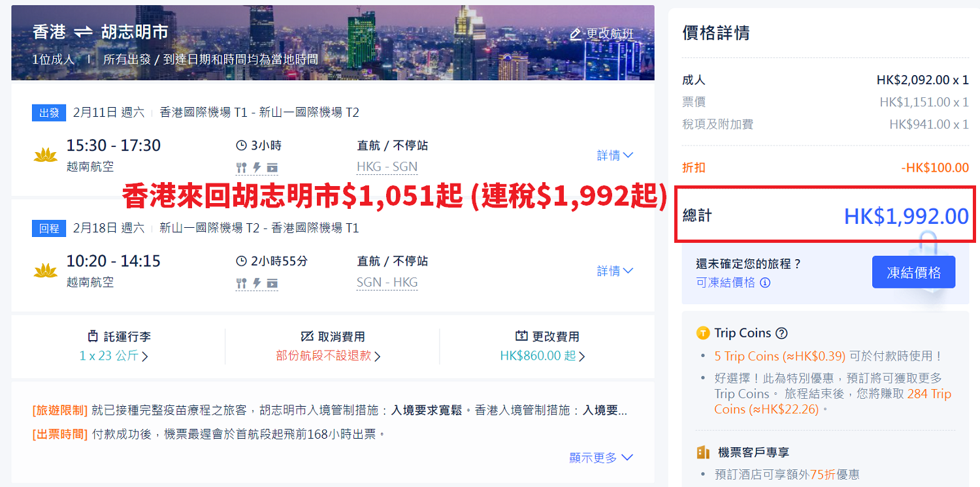980x487 pixels.
Task: Click the 凍結價格 button
Action: 913,272
